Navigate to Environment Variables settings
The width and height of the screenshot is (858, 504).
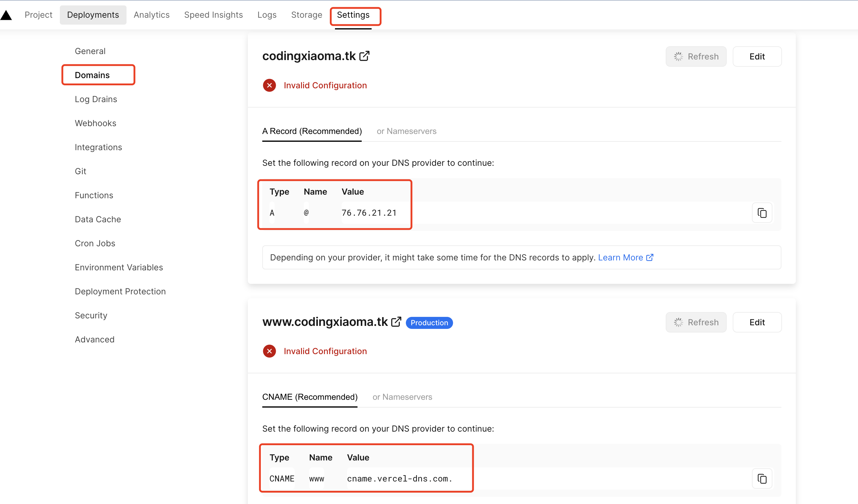119,267
